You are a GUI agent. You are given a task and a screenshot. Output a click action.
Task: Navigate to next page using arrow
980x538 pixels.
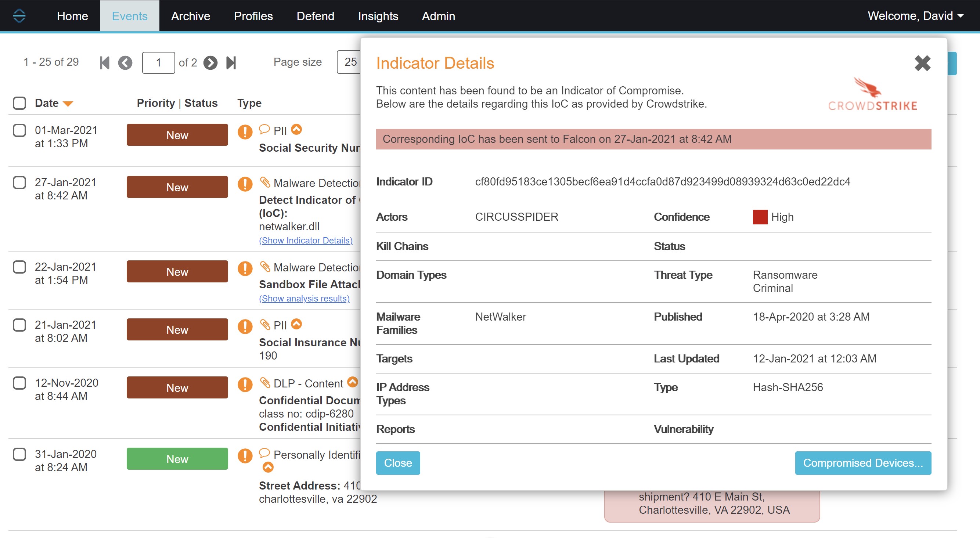[x=210, y=62]
